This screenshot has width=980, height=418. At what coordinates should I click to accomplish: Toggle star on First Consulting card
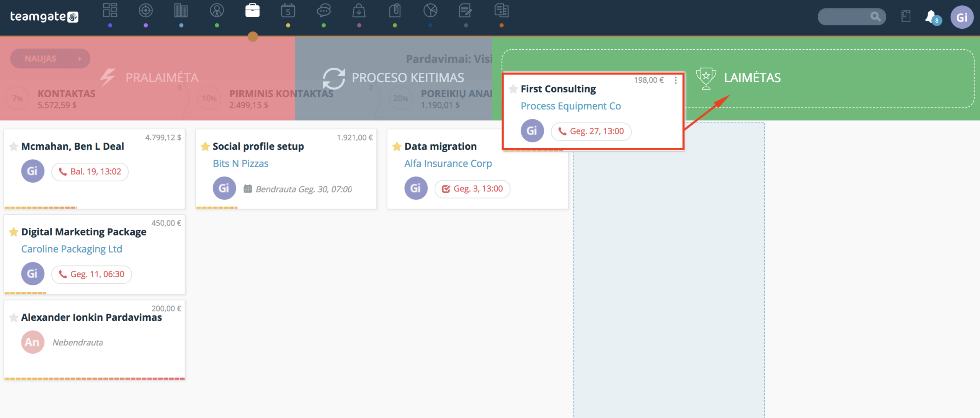(x=513, y=89)
